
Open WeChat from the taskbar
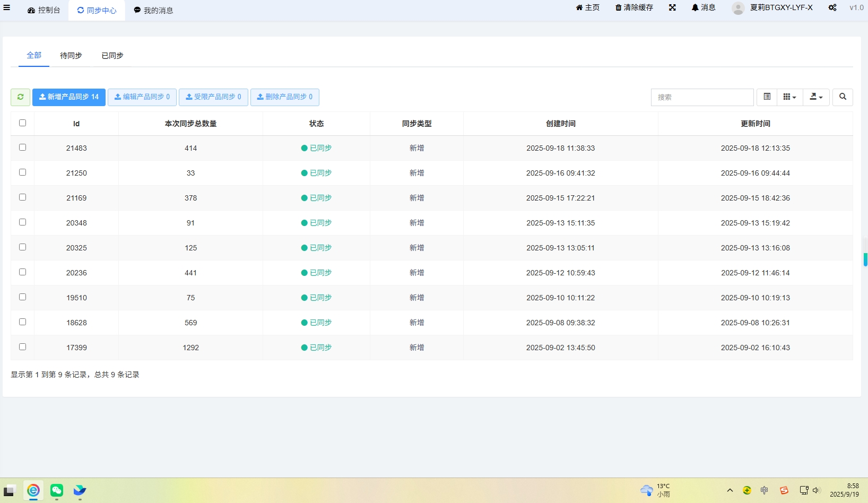[57, 490]
